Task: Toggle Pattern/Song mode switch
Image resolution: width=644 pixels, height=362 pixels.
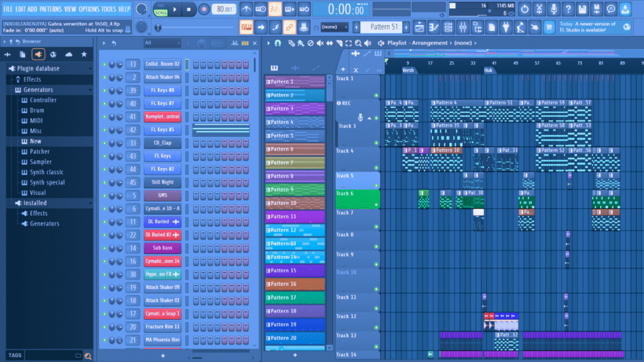Action: tap(160, 9)
